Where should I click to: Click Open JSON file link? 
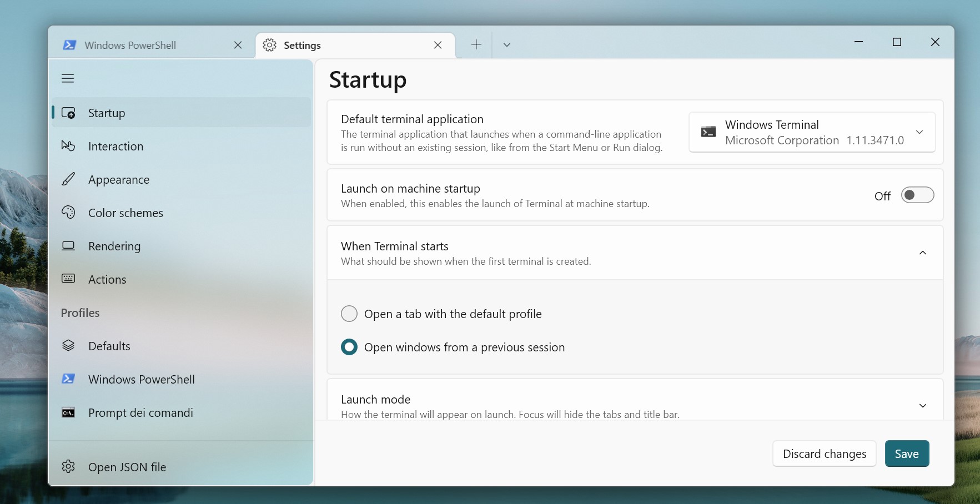[181, 466]
